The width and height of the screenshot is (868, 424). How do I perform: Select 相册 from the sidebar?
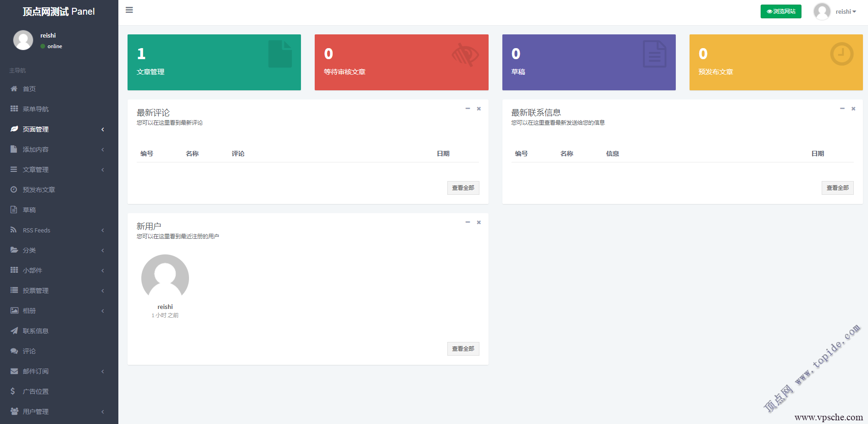coord(29,311)
